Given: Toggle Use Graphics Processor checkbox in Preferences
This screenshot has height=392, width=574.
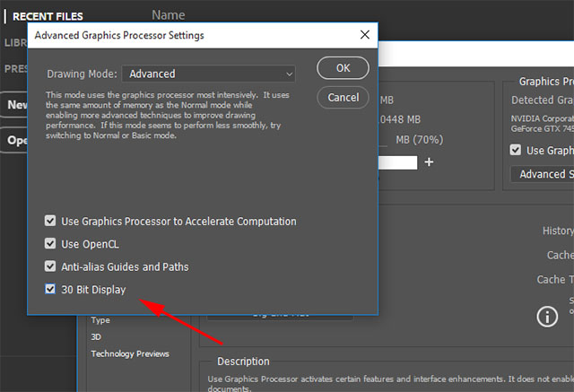Looking at the screenshot, I should pos(516,150).
